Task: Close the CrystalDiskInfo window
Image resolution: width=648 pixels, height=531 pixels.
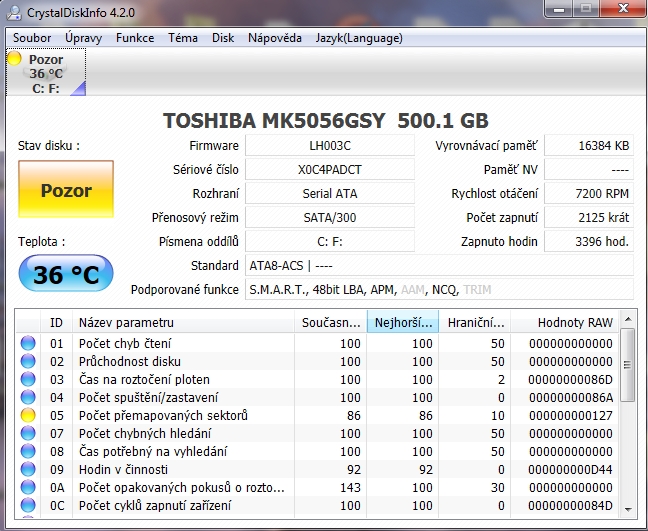Action: pos(623,8)
